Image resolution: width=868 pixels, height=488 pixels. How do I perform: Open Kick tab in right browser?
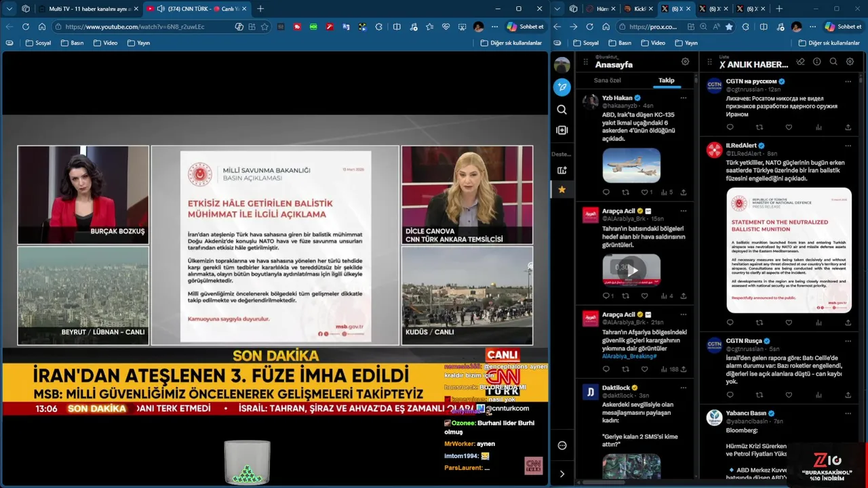pos(637,9)
